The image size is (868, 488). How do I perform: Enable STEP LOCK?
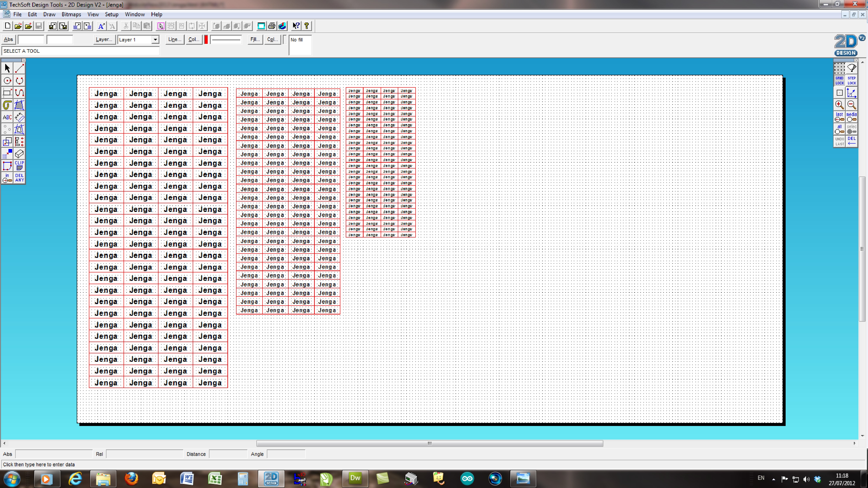(852, 80)
